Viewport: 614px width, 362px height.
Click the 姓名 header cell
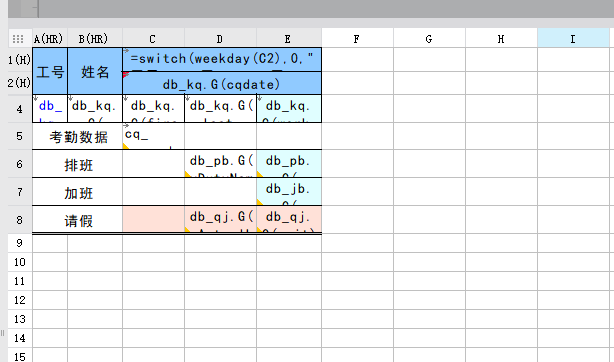click(x=95, y=71)
